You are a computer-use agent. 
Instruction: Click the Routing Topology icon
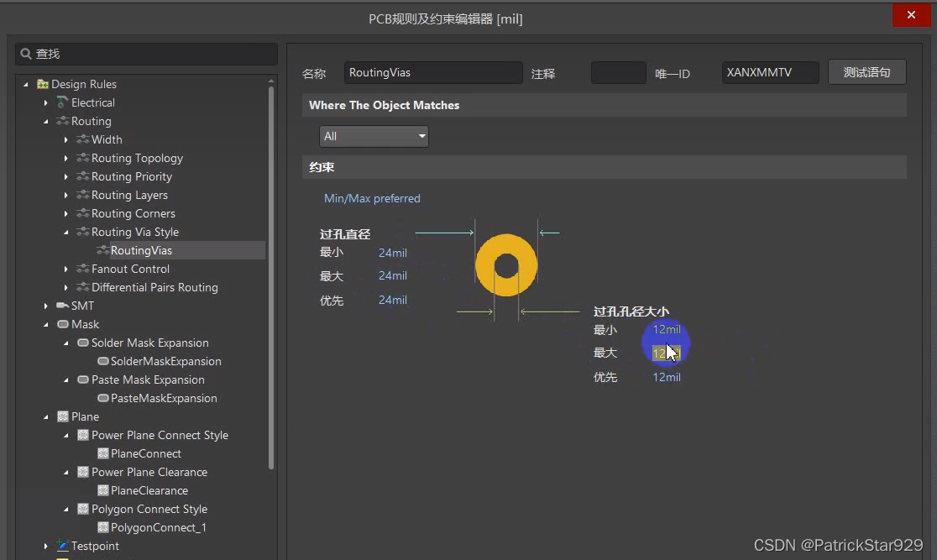coord(82,159)
